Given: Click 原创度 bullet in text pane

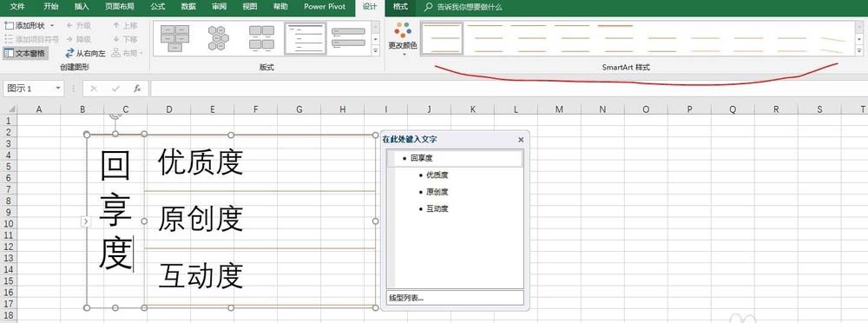Looking at the screenshot, I should point(437,192).
